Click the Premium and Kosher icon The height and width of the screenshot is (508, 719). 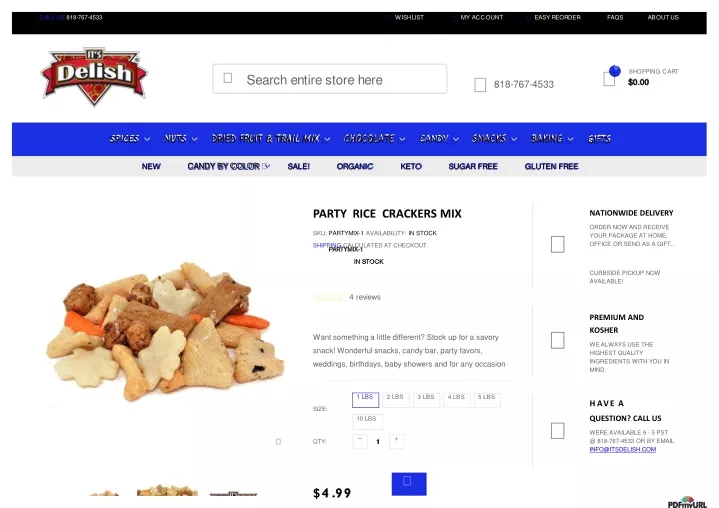tap(558, 340)
